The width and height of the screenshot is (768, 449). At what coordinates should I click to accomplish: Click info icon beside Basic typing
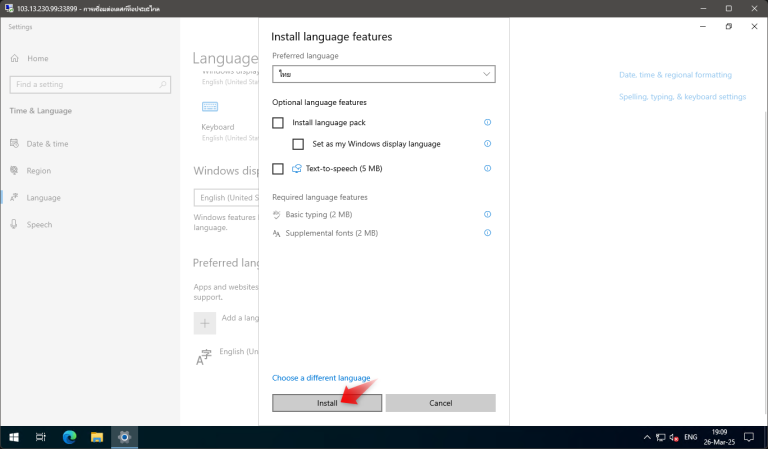pos(487,214)
